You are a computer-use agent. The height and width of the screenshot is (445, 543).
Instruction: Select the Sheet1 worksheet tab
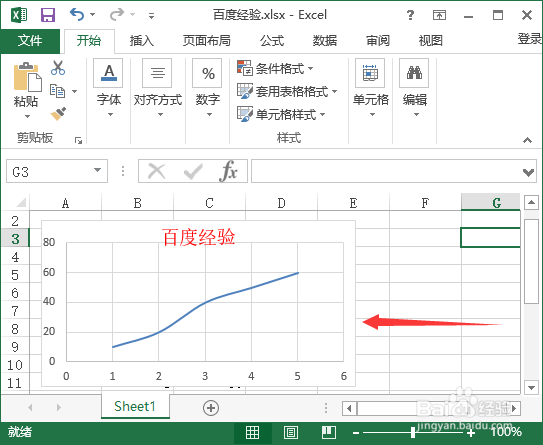[x=135, y=407]
